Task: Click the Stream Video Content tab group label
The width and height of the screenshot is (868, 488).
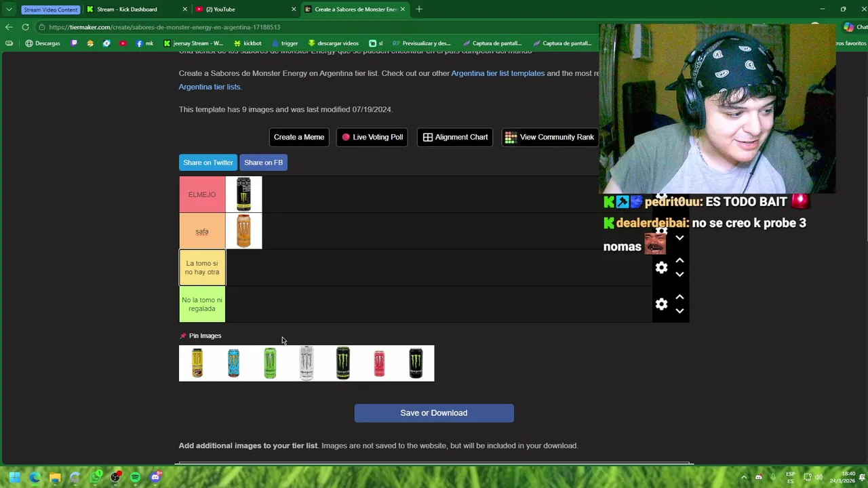Action: 51,9
